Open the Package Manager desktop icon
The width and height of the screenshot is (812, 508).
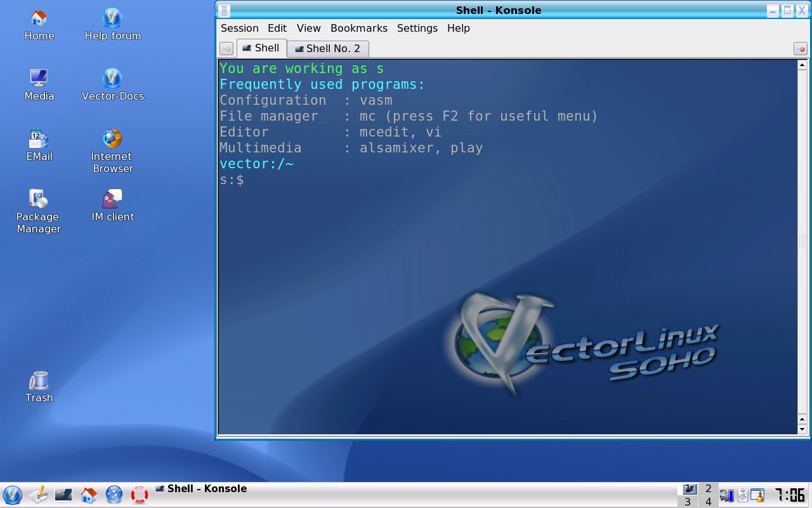(39, 212)
